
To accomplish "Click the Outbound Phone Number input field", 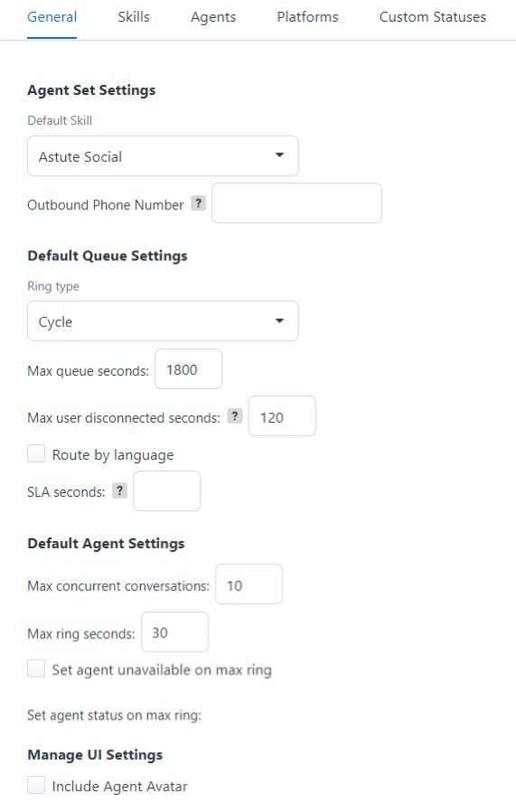I will [296, 203].
